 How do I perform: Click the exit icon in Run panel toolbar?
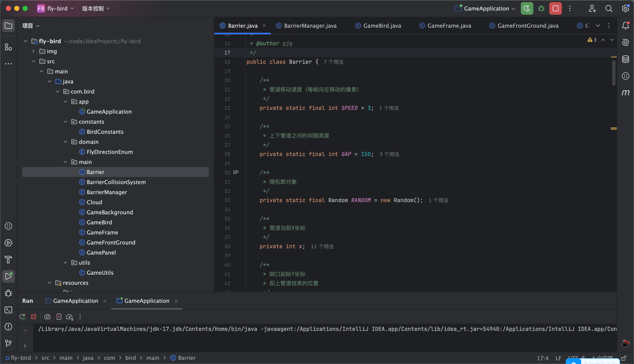tap(58, 317)
